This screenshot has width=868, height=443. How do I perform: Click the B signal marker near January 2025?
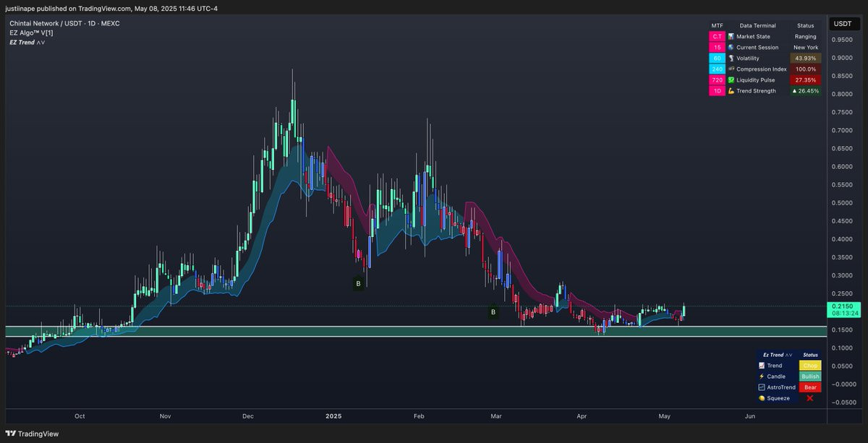click(357, 284)
